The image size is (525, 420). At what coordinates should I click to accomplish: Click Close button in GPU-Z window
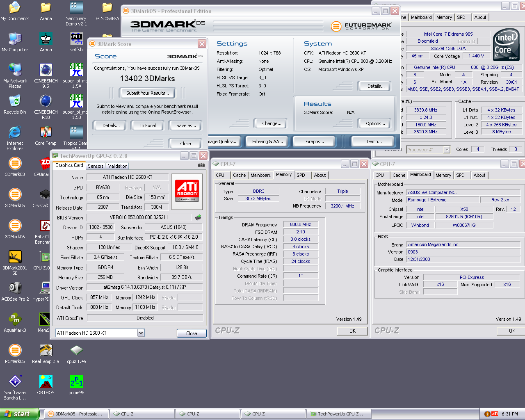click(x=192, y=333)
